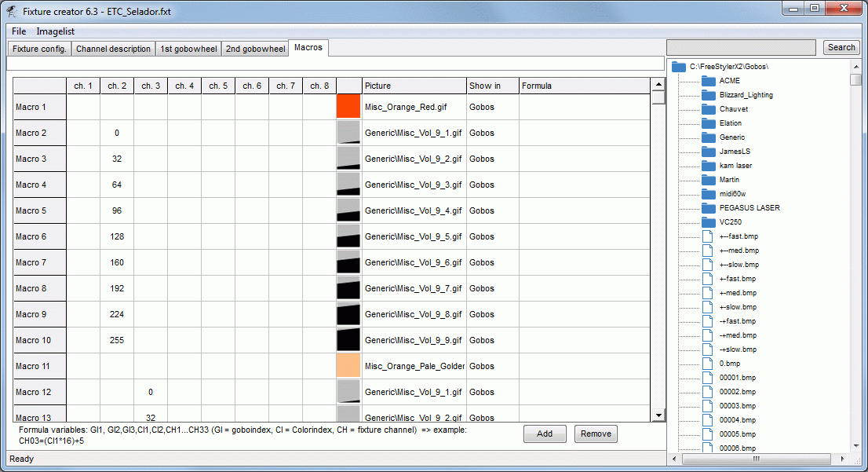Click the Remove macro button

[596, 434]
